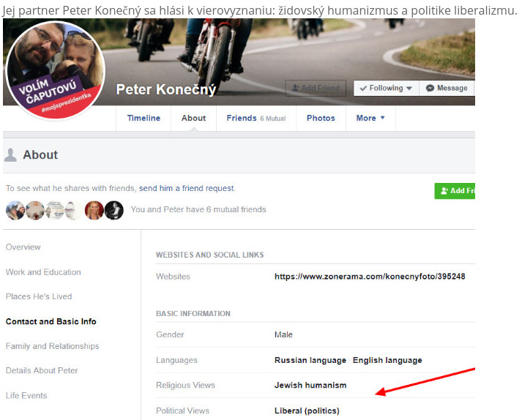Viewport: 522px width, 420px height.
Task: Click the first mutual friend avatar
Action: [x=15, y=211]
